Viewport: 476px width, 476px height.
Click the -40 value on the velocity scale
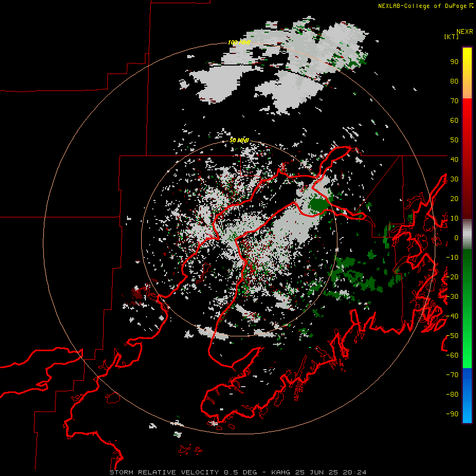452,316
